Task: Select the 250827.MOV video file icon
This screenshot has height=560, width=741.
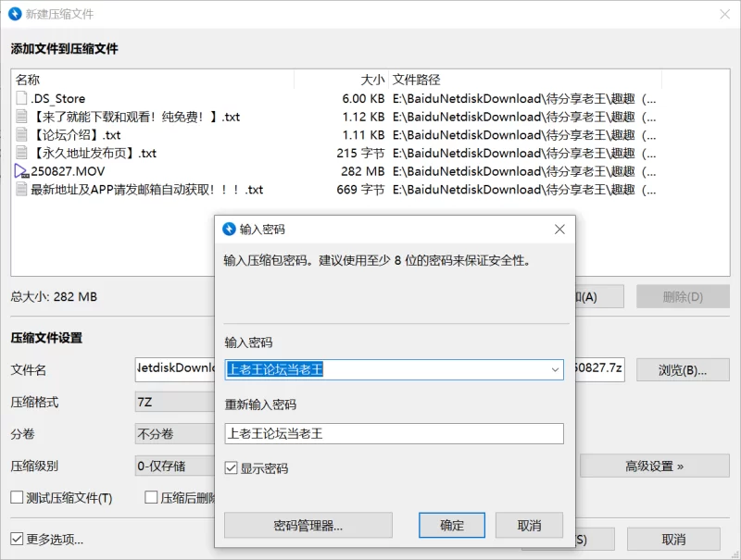Action: 22,171
